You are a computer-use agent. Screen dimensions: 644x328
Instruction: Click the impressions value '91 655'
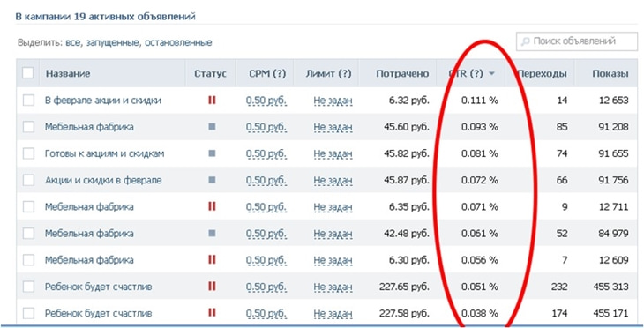pos(614,153)
